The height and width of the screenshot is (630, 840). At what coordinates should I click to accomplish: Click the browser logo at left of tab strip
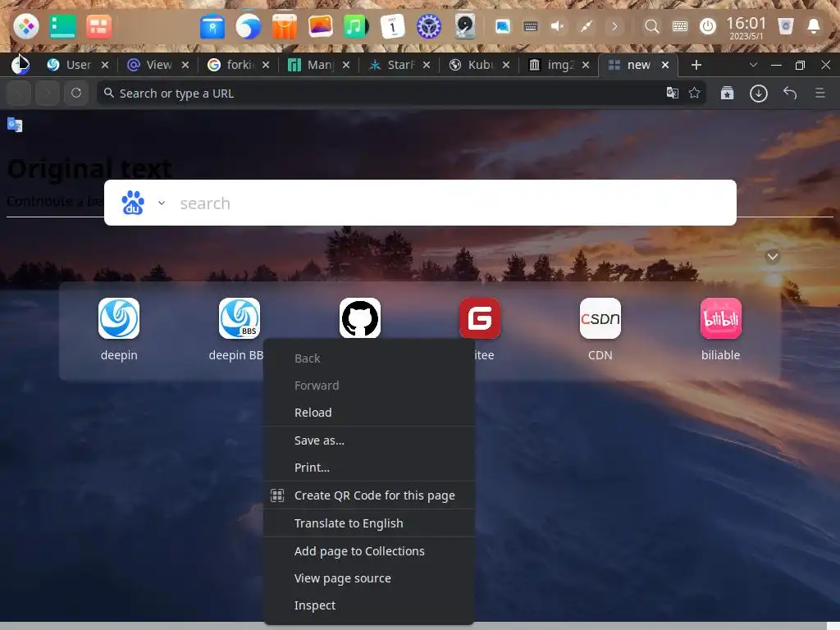(x=21, y=65)
